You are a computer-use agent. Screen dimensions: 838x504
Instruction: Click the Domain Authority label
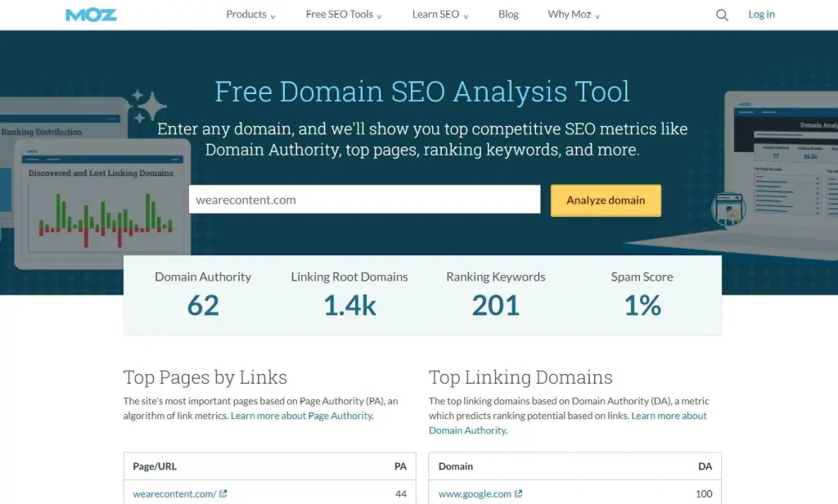point(203,277)
